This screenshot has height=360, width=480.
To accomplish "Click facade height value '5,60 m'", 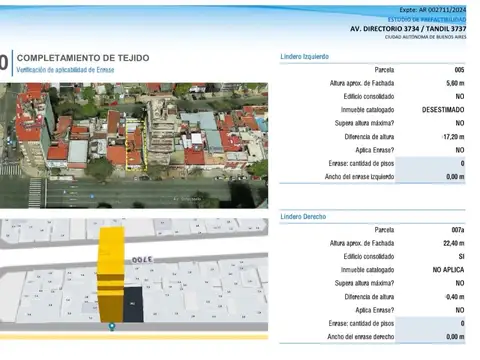I will tap(455, 83).
